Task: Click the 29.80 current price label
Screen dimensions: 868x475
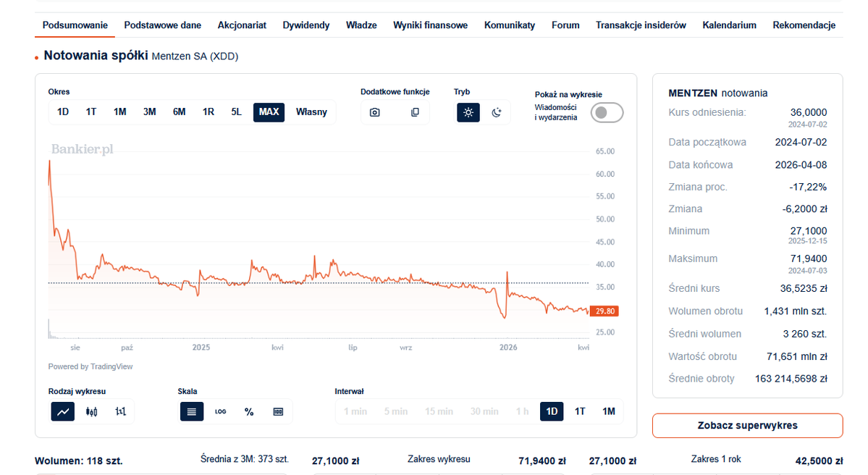Action: [x=604, y=311]
